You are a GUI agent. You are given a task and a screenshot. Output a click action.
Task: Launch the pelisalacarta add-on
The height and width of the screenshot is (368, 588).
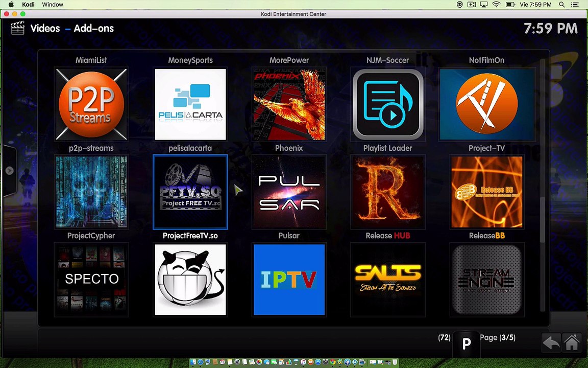tap(190, 104)
